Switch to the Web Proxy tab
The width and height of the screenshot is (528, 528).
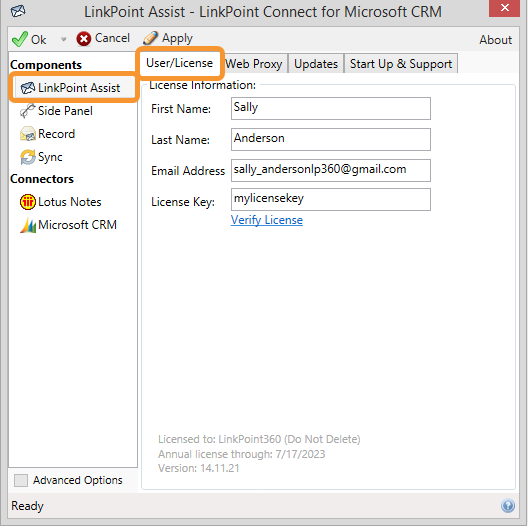click(254, 64)
